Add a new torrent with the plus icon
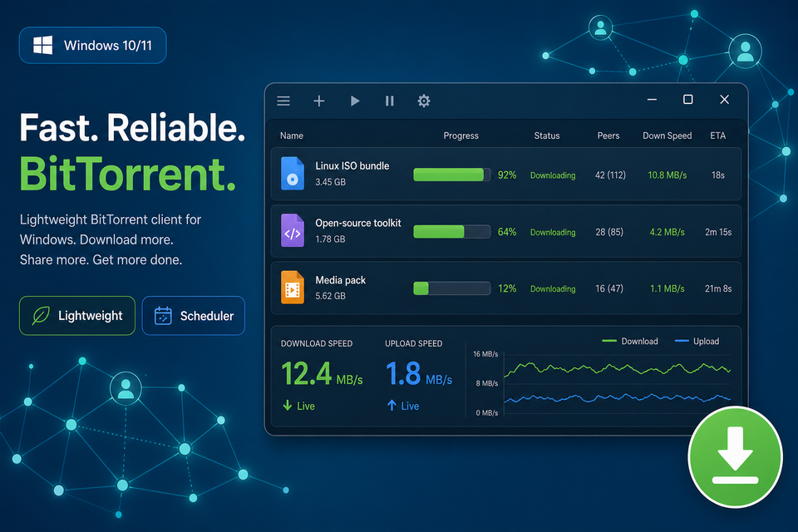798x532 pixels. click(319, 101)
